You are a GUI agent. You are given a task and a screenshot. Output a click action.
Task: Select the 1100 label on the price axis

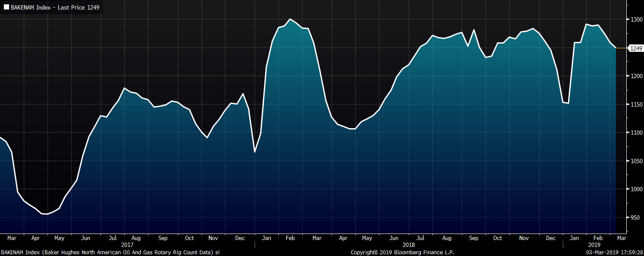(x=637, y=133)
